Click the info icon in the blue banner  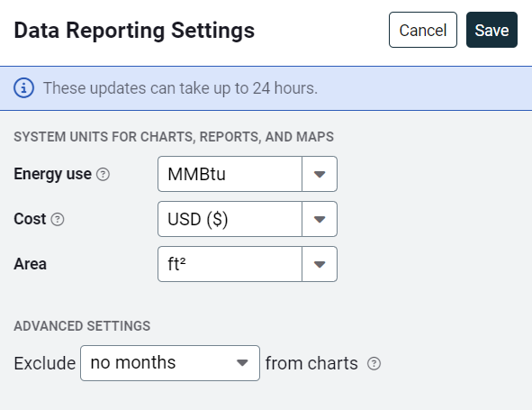(23, 88)
